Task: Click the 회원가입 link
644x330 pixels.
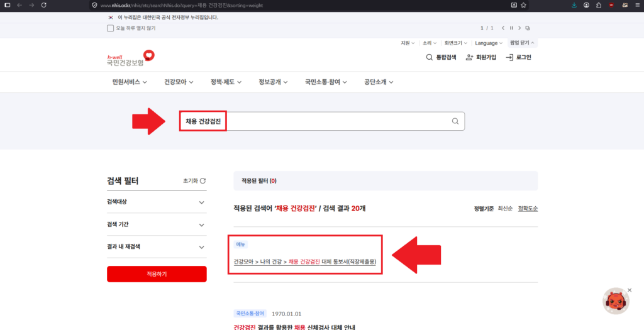Action: coord(481,57)
